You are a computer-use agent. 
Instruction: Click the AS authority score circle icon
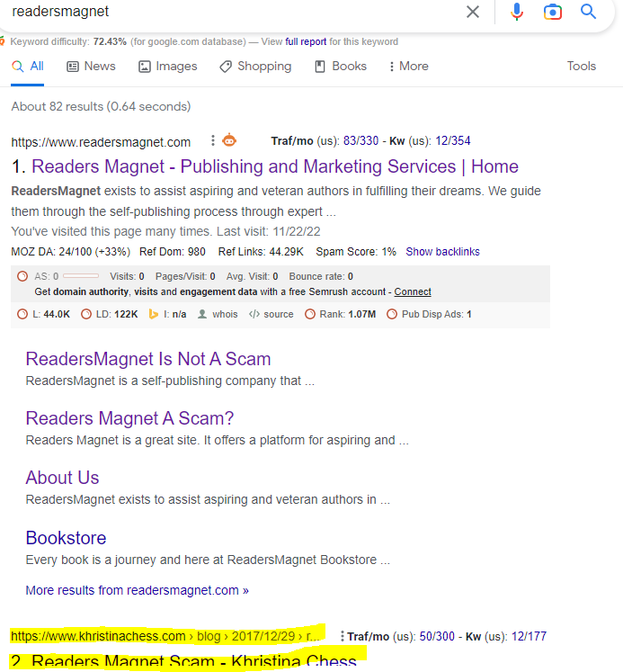point(22,276)
